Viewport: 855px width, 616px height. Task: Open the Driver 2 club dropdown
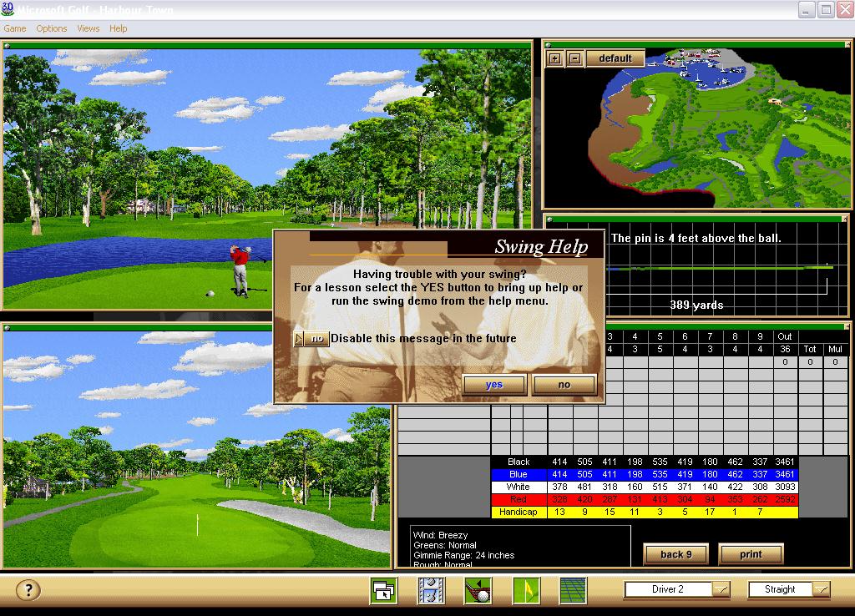click(x=721, y=589)
